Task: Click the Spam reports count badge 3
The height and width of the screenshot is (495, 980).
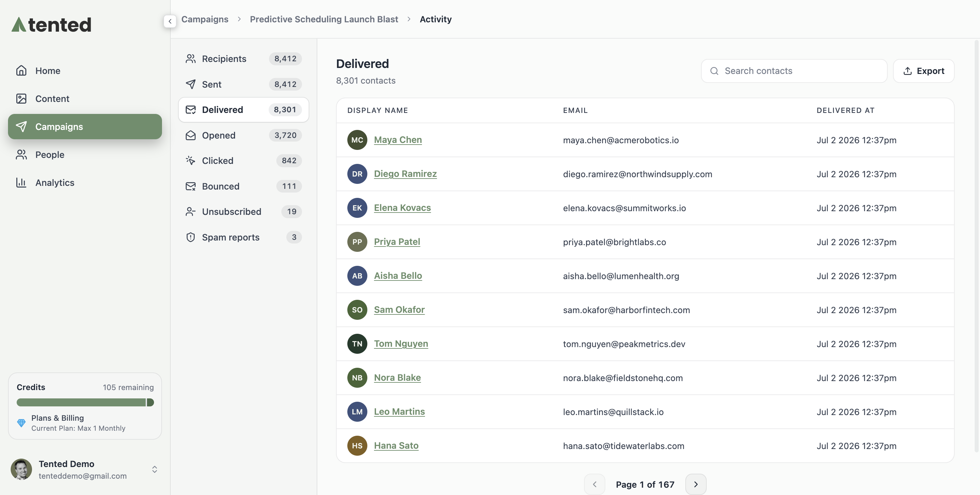Action: (x=294, y=237)
